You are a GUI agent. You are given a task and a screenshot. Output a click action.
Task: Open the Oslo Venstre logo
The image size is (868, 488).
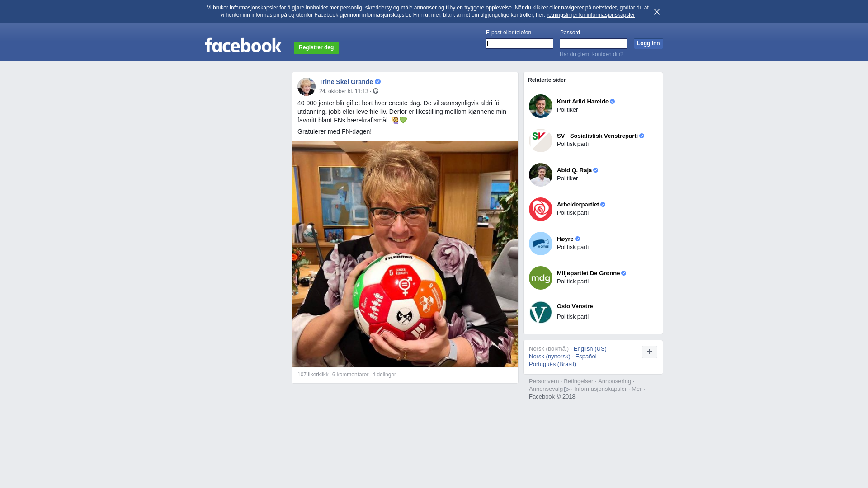point(541,312)
